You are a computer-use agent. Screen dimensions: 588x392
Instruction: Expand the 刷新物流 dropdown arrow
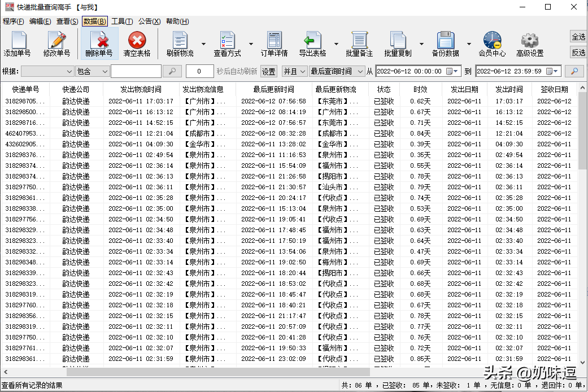coord(203,44)
